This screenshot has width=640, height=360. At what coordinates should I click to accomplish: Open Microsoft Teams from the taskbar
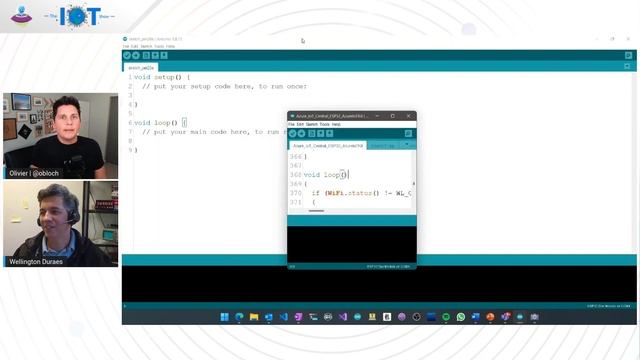505,317
